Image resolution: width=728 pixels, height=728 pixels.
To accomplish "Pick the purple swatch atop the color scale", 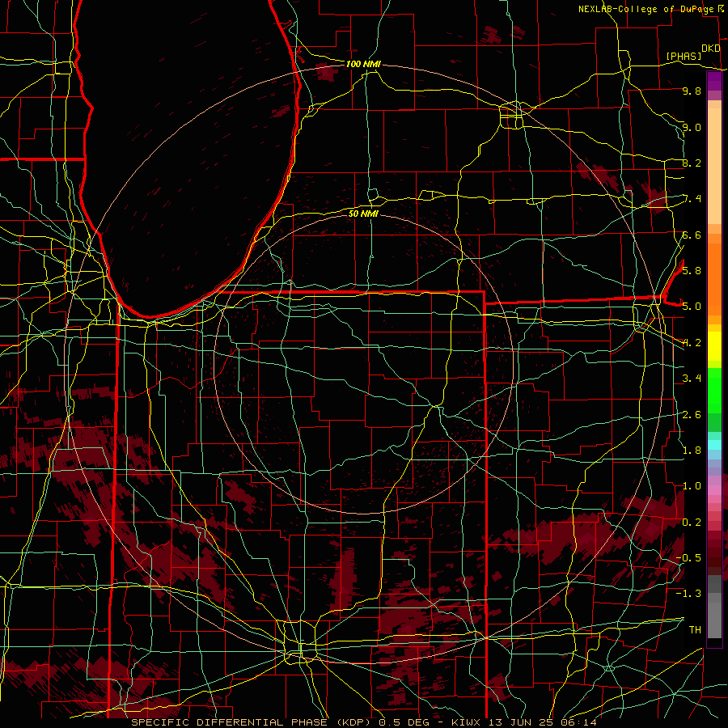I will coord(714,82).
